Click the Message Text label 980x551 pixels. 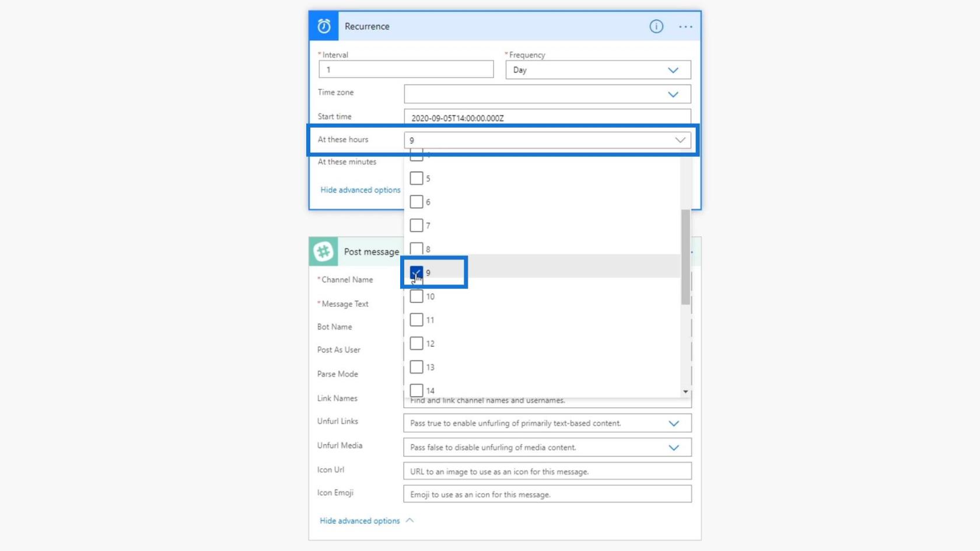345,304
